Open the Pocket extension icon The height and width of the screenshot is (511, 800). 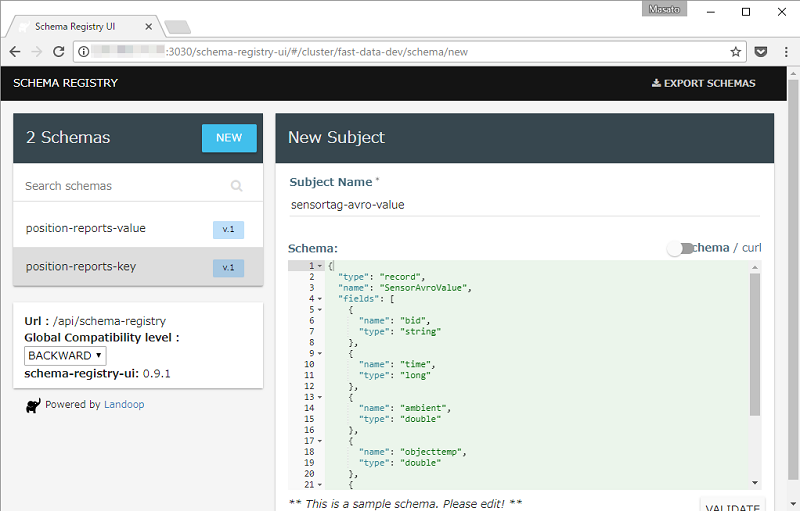point(761,52)
